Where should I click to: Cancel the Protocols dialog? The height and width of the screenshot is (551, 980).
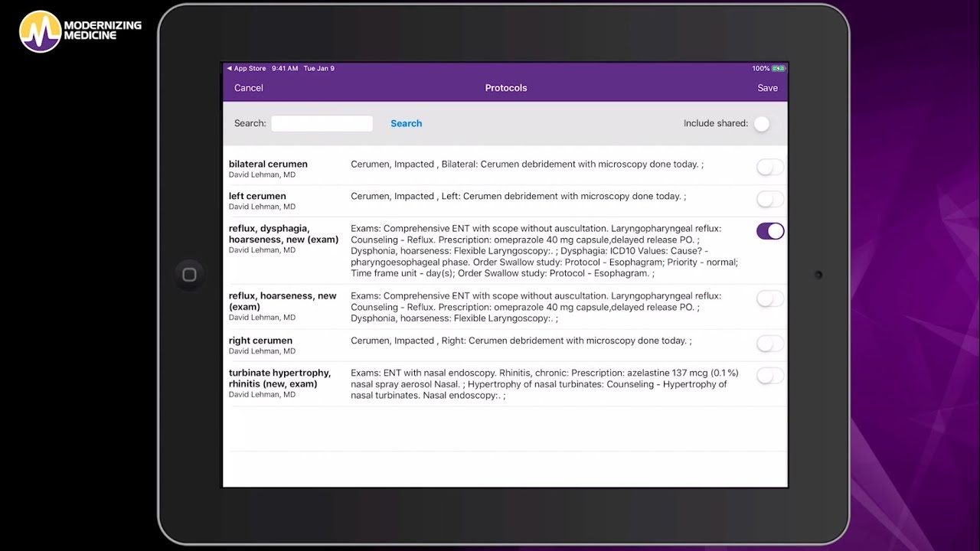pyautogui.click(x=249, y=88)
